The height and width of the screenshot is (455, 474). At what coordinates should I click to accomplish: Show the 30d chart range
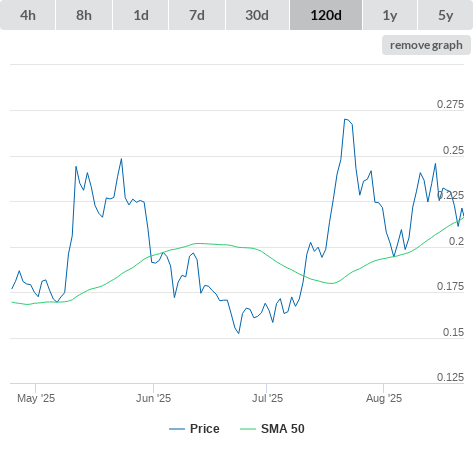click(257, 15)
